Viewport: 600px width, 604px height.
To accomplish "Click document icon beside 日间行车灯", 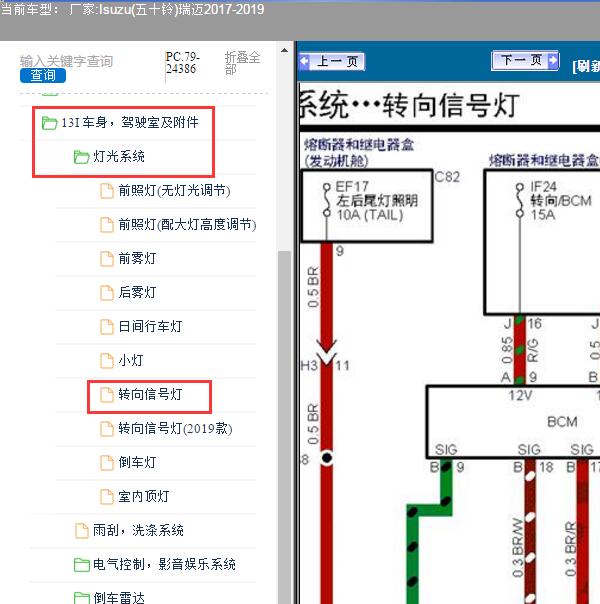I will (107, 327).
